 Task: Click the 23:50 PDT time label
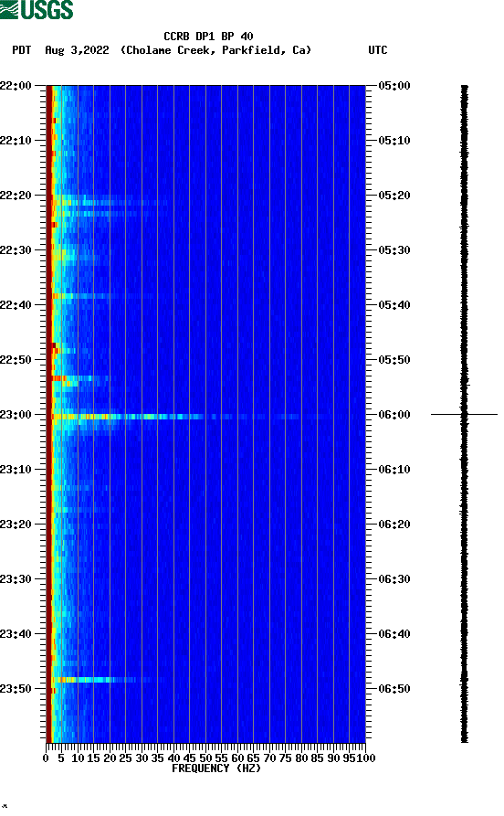16,688
